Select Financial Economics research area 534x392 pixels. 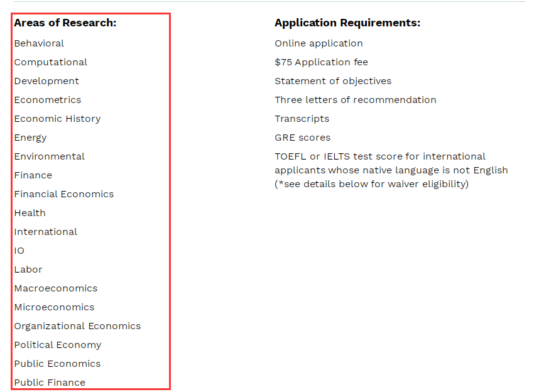point(64,194)
